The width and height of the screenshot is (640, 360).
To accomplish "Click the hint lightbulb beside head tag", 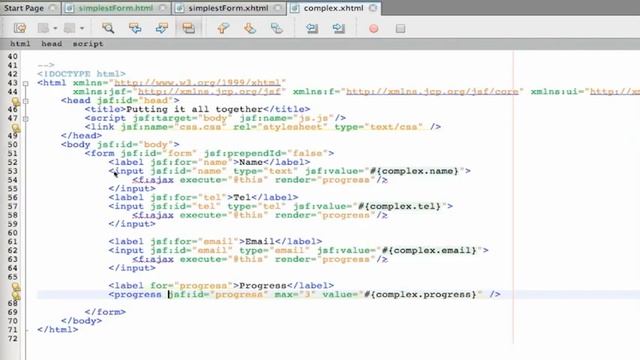I will [x=16, y=101].
